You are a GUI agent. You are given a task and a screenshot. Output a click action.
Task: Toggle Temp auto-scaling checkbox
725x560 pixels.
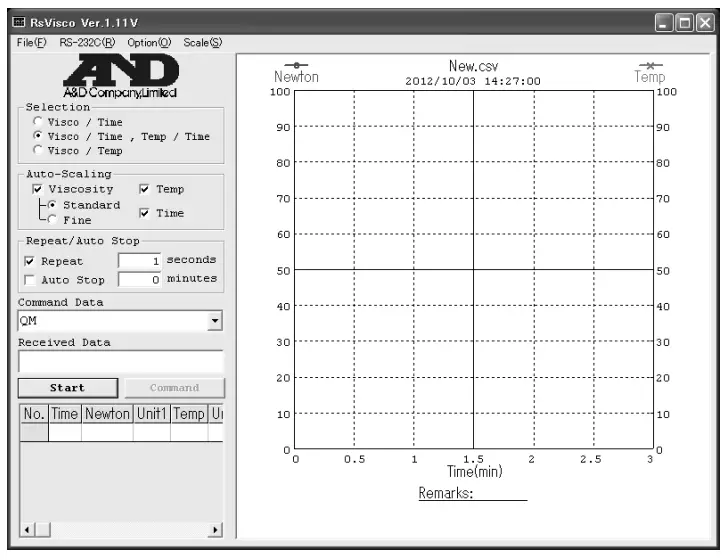[x=144, y=189]
